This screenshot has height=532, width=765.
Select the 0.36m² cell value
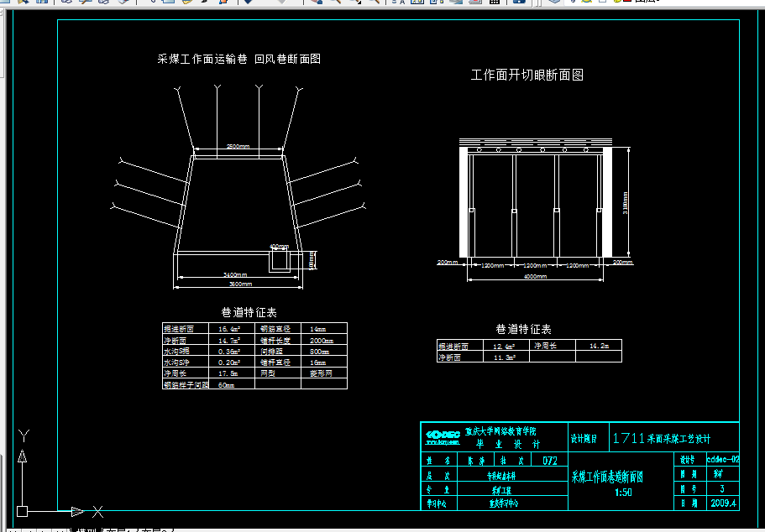(229, 351)
